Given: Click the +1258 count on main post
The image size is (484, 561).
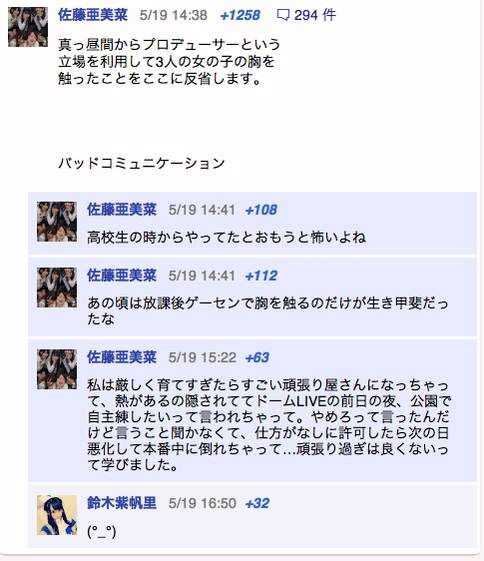Looking at the screenshot, I should click(x=240, y=15).
